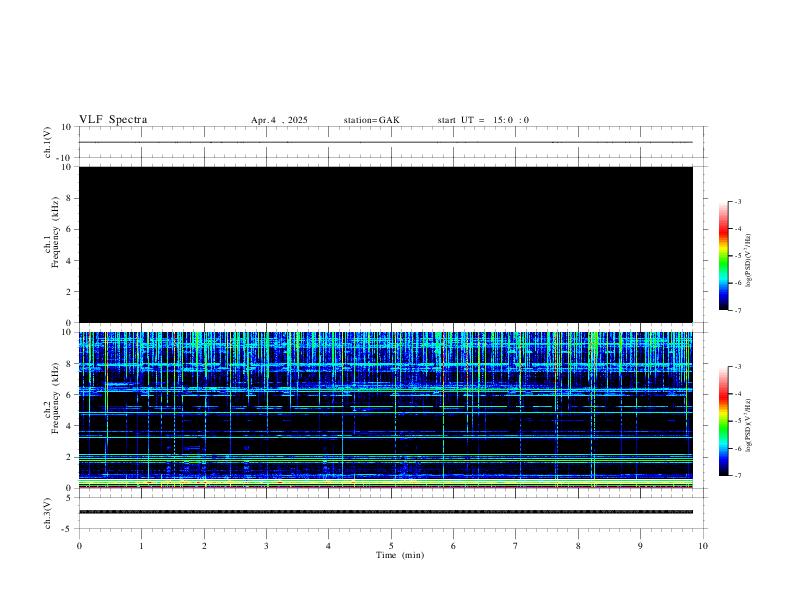Image resolution: width=792 pixels, height=612 pixels.
Task: Click the "3" minute tick label
Action: 266,546
